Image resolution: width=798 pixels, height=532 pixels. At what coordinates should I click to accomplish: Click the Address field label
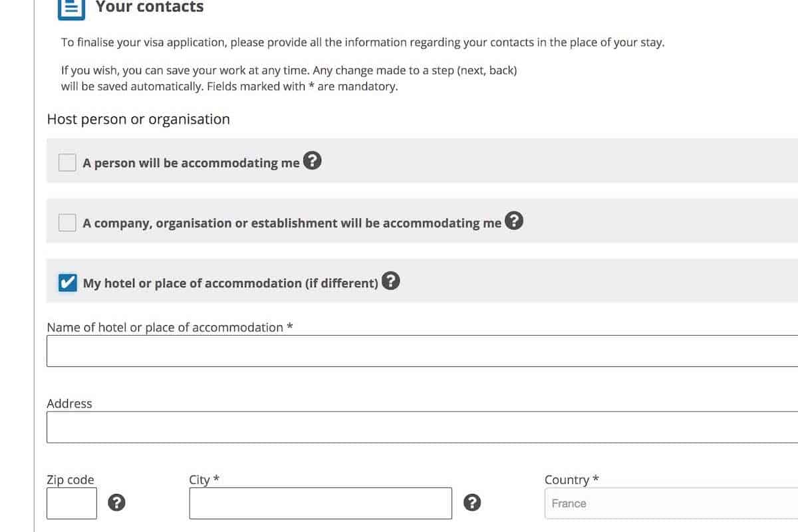coord(69,404)
